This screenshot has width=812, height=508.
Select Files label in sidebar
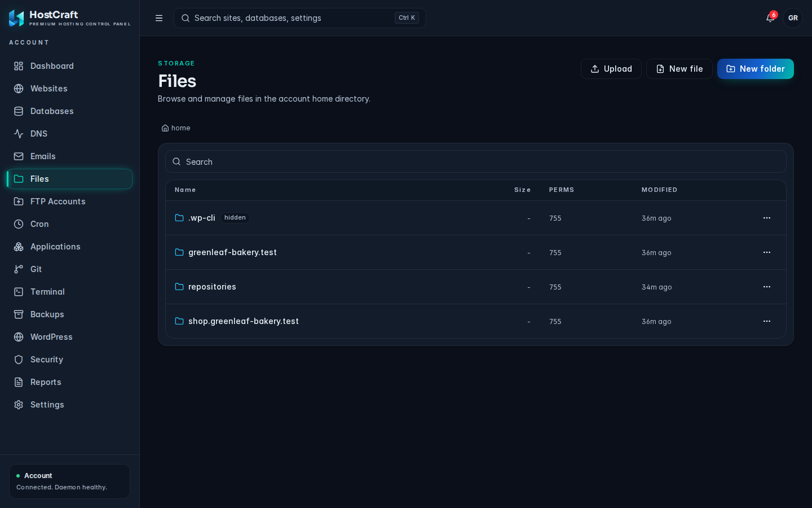[x=39, y=179]
